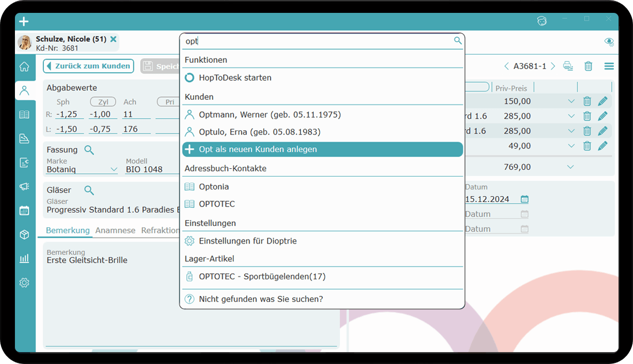The image size is (633, 364).
Task: Click the pencil edit icon for 150,00 row
Action: (603, 101)
